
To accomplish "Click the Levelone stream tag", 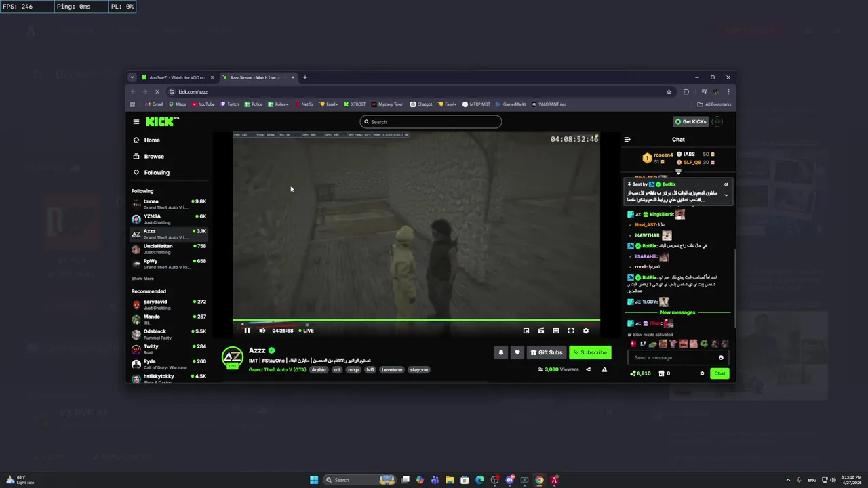I will tap(392, 370).
